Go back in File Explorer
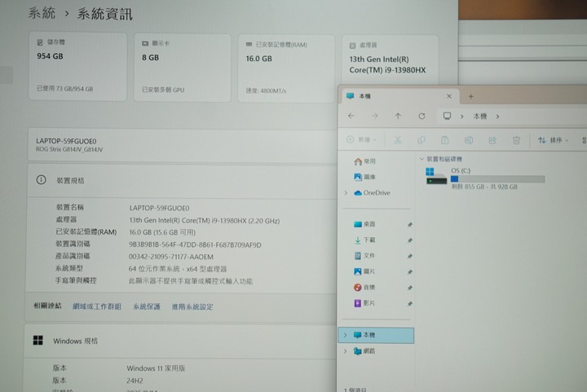 [351, 116]
